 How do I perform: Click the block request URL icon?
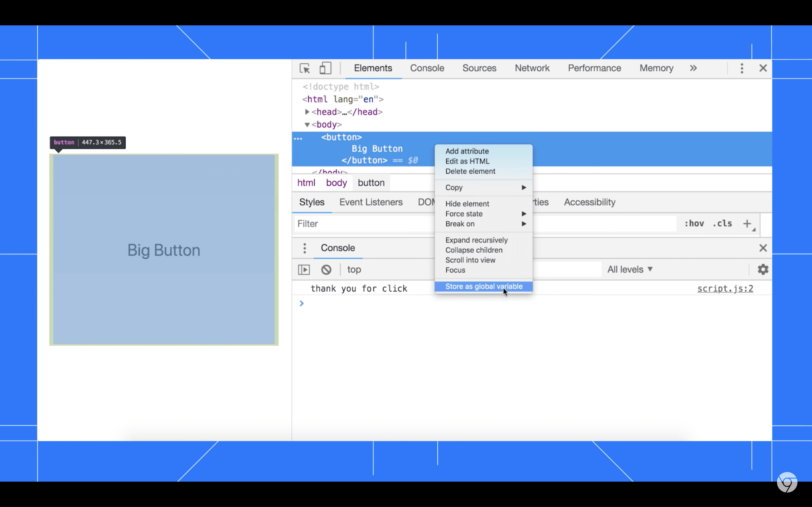[x=326, y=269]
